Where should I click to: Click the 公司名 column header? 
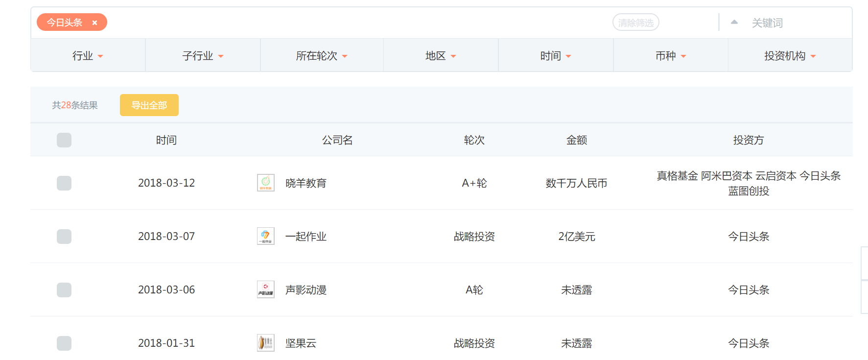click(x=337, y=140)
